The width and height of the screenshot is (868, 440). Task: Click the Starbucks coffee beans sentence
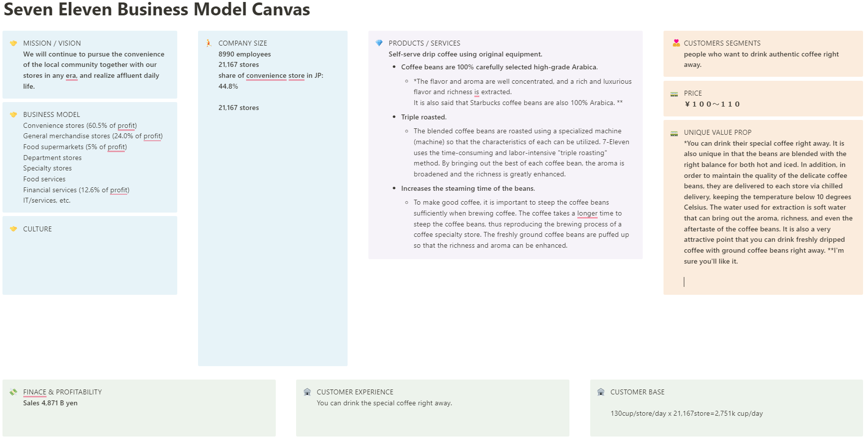(518, 103)
